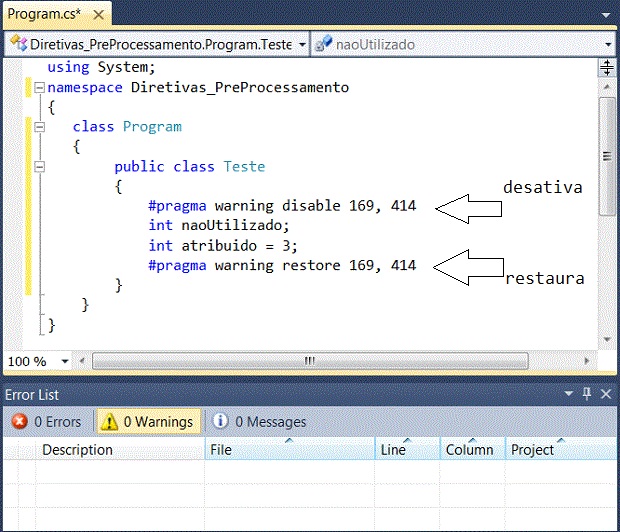Sort by the Column column header
620x532 pixels.
(x=473, y=449)
